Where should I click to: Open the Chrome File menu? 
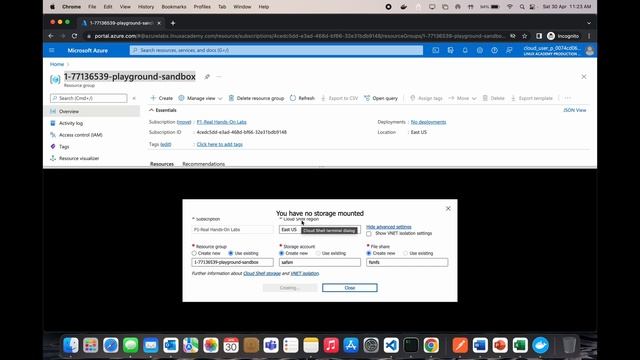(92, 7)
